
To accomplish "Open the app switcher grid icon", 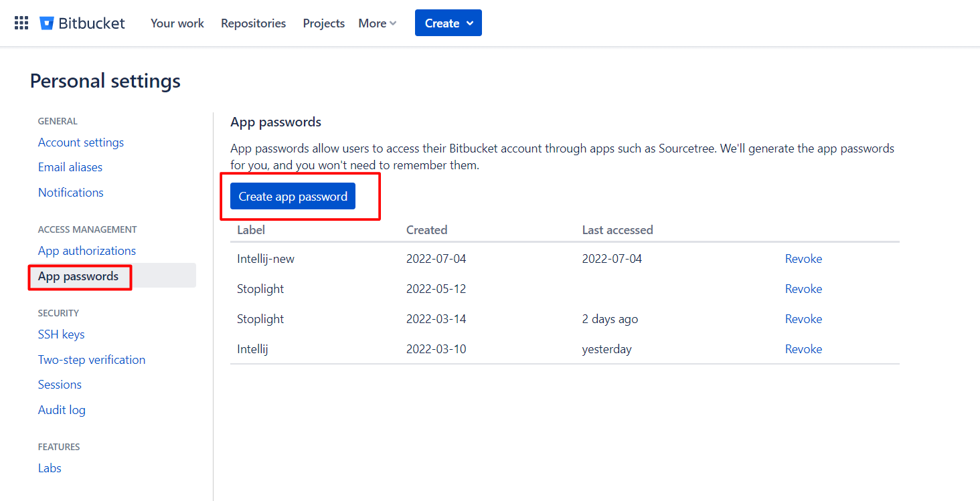I will (21, 23).
